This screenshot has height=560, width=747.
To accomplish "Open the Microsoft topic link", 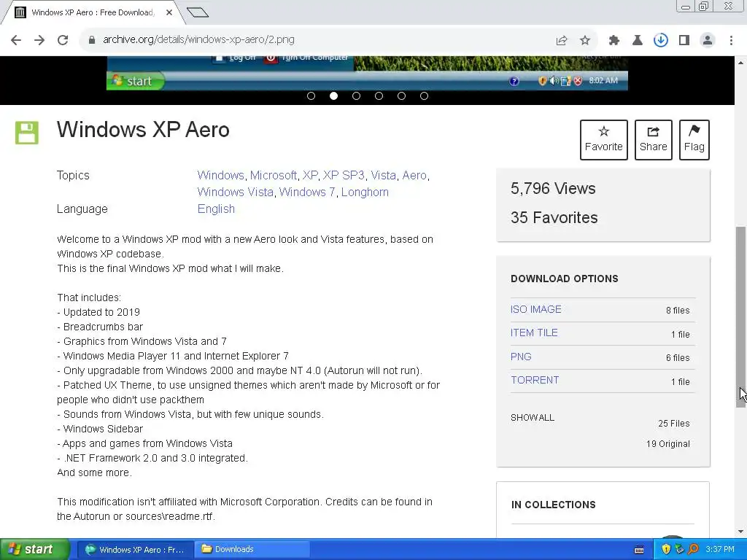I will pos(274,175).
